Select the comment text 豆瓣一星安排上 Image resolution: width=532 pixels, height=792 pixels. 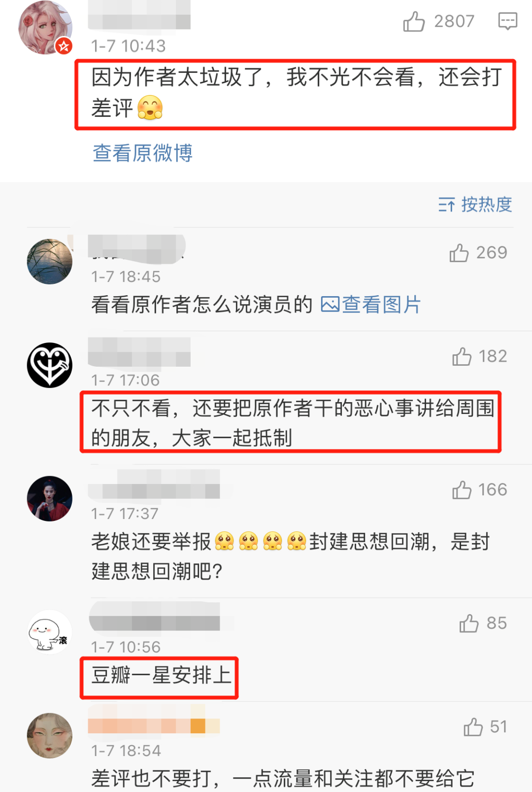(161, 675)
